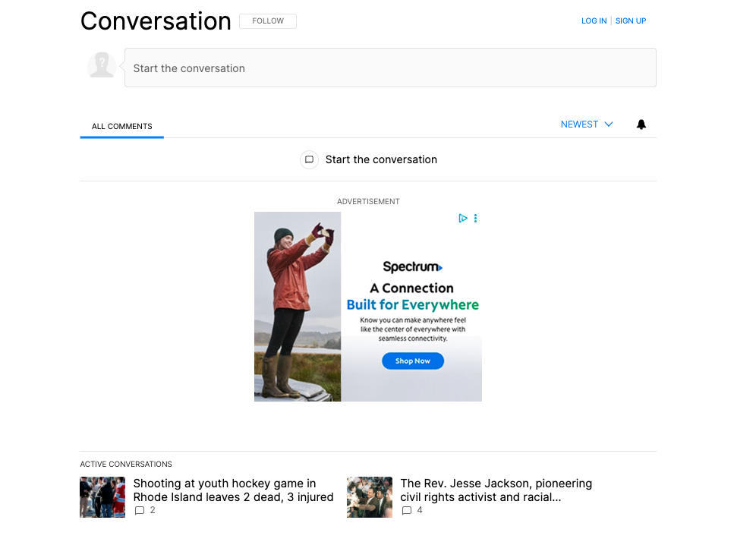Click the hockey game story thumbnail

tap(102, 497)
